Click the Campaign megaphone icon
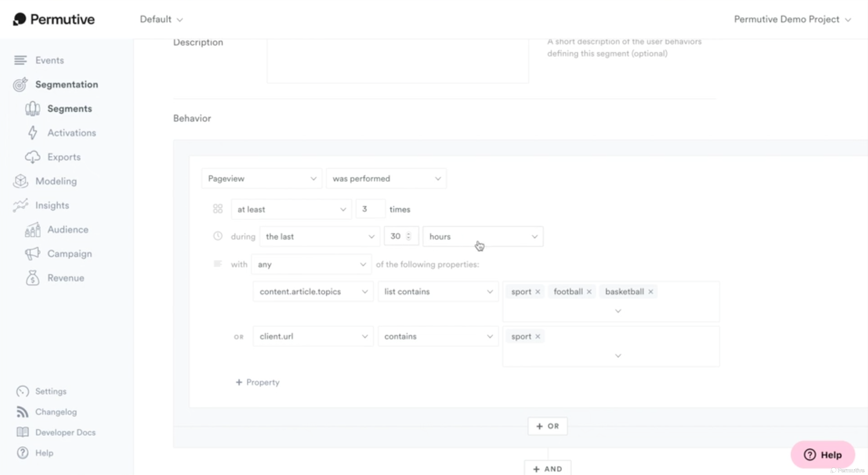Image resolution: width=868 pixels, height=475 pixels. (33, 254)
